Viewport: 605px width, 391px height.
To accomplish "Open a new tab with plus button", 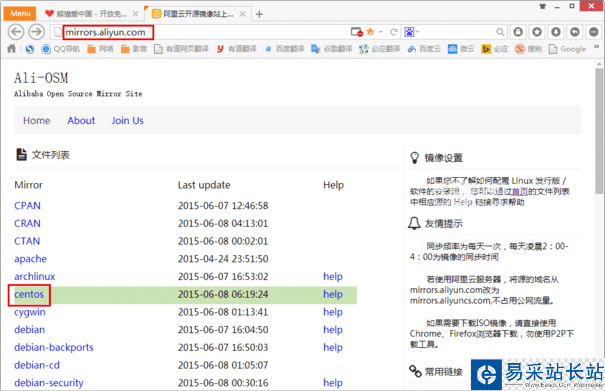I will pyautogui.click(x=259, y=14).
